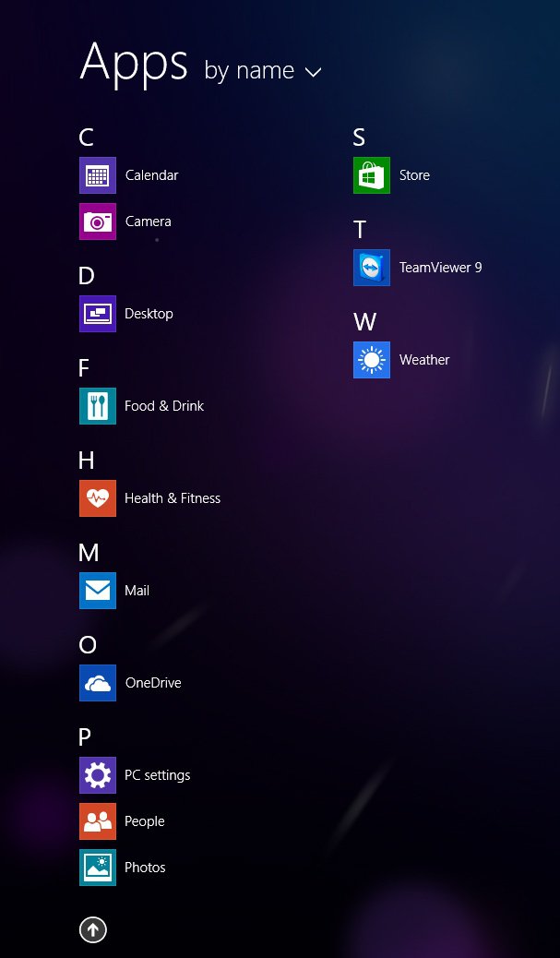Click the 'Camera' label
Viewport: 560px width, 958px height.
pyautogui.click(x=148, y=222)
